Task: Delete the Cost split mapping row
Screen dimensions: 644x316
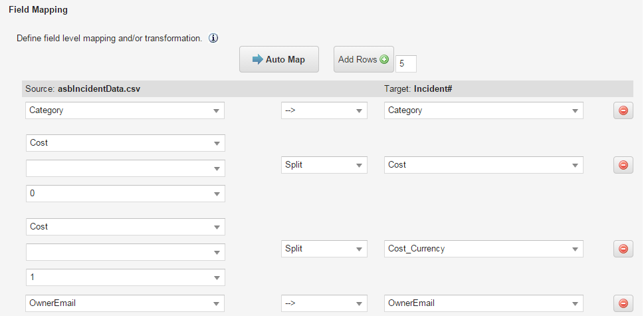Action: (623, 165)
